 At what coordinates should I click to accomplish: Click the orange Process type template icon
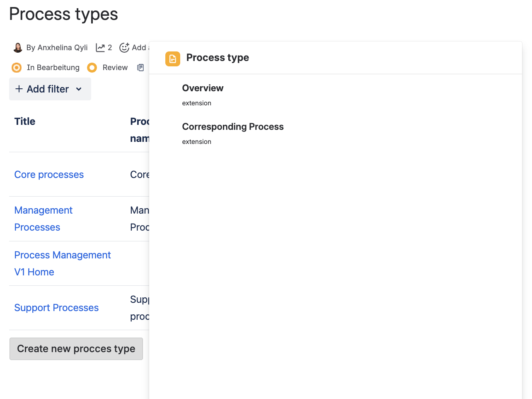(x=173, y=59)
